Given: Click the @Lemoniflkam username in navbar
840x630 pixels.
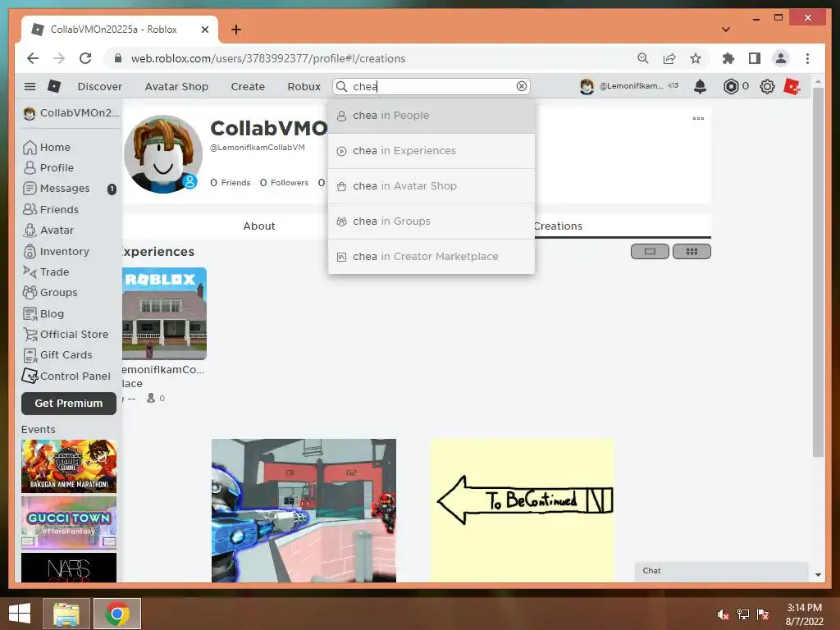Looking at the screenshot, I should click(x=631, y=85).
